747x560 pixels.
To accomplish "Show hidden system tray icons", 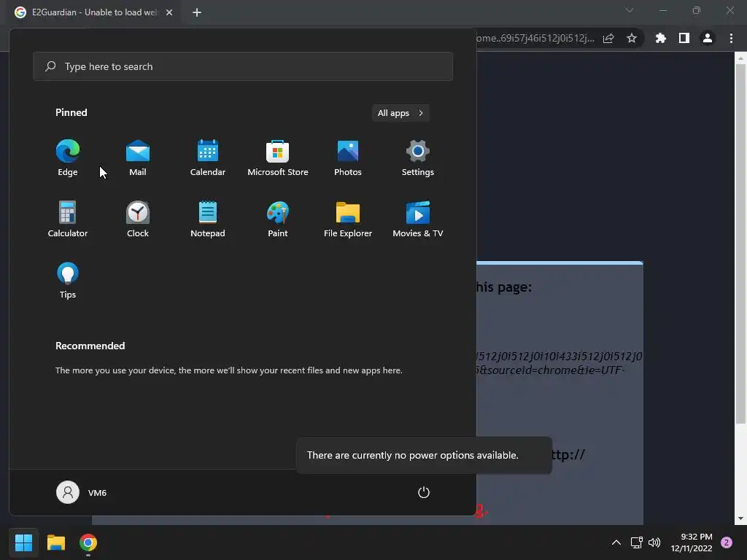I will [616, 542].
